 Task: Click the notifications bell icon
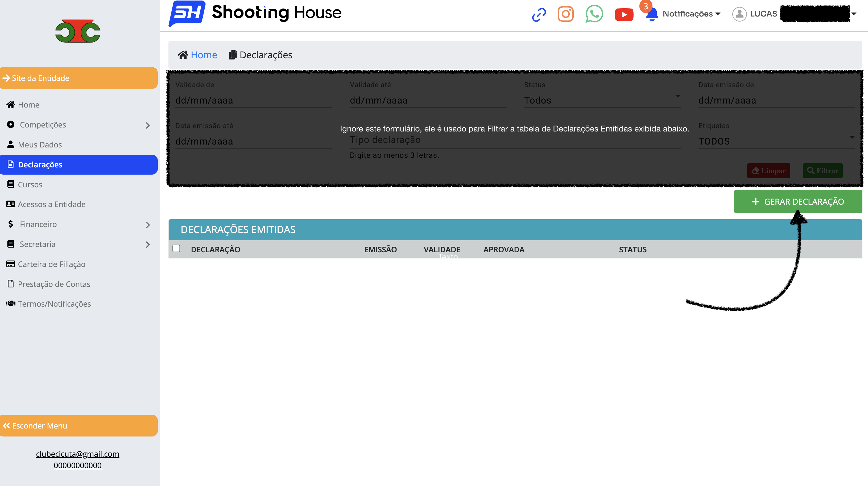tap(652, 14)
